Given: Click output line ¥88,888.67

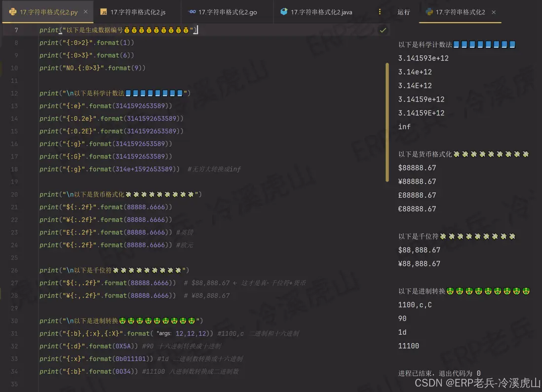Looking at the screenshot, I should (419, 264).
